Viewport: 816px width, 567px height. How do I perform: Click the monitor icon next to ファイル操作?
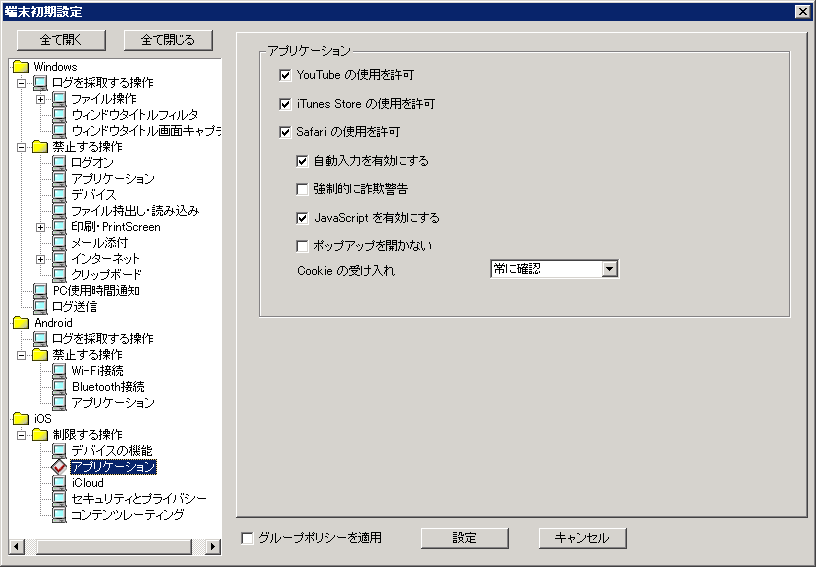click(59, 99)
